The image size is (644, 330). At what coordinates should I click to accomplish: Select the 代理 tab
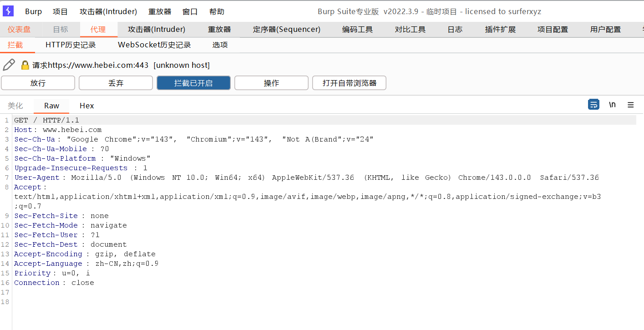[98, 29]
